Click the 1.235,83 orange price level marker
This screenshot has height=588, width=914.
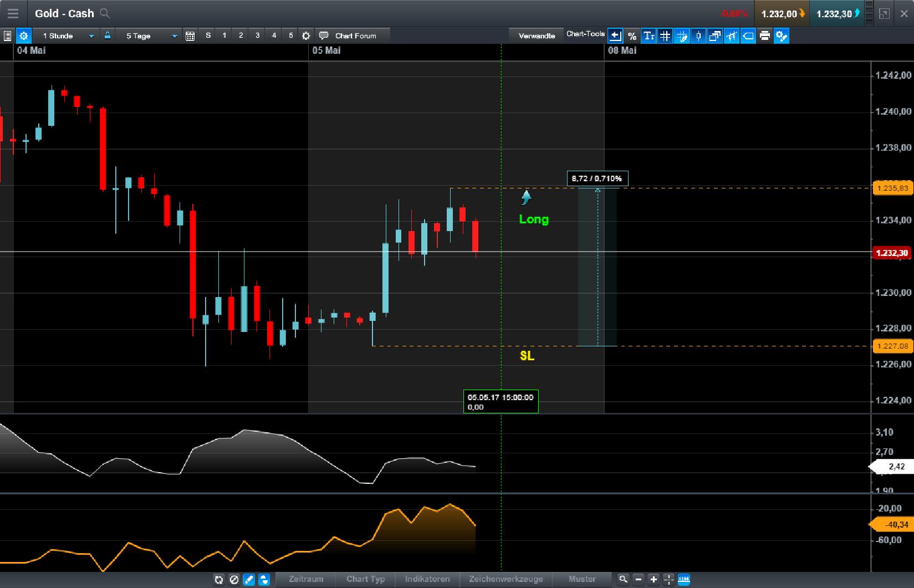(x=892, y=188)
